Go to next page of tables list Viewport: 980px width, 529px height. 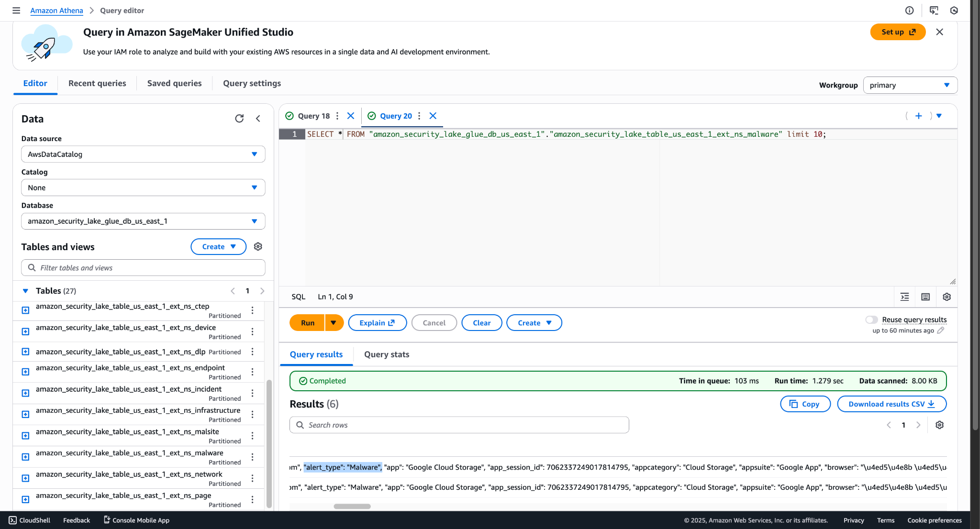click(x=262, y=291)
